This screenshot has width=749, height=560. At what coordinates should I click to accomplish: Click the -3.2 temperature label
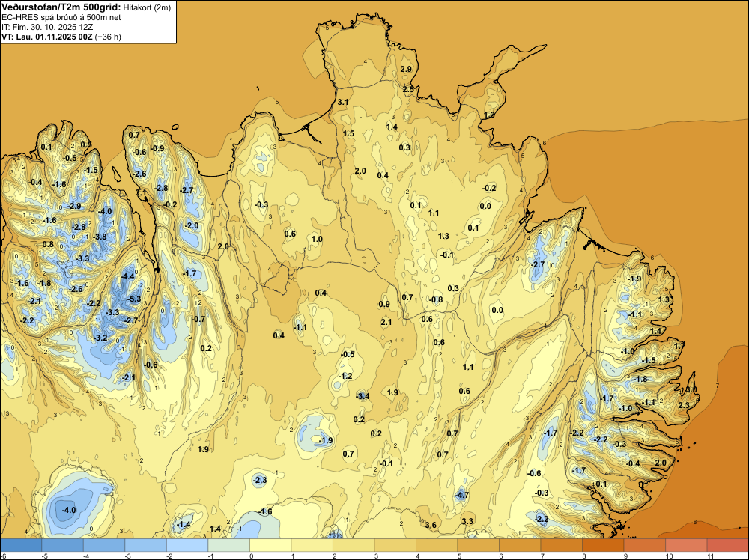100,338
